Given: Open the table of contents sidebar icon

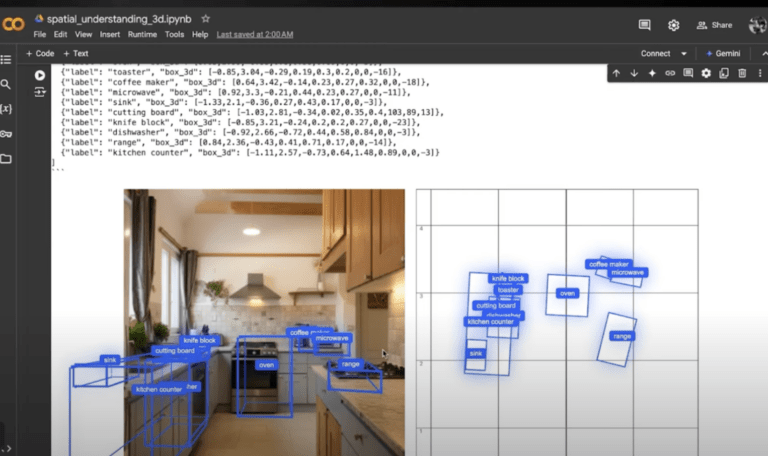Looking at the screenshot, I should [x=6, y=60].
